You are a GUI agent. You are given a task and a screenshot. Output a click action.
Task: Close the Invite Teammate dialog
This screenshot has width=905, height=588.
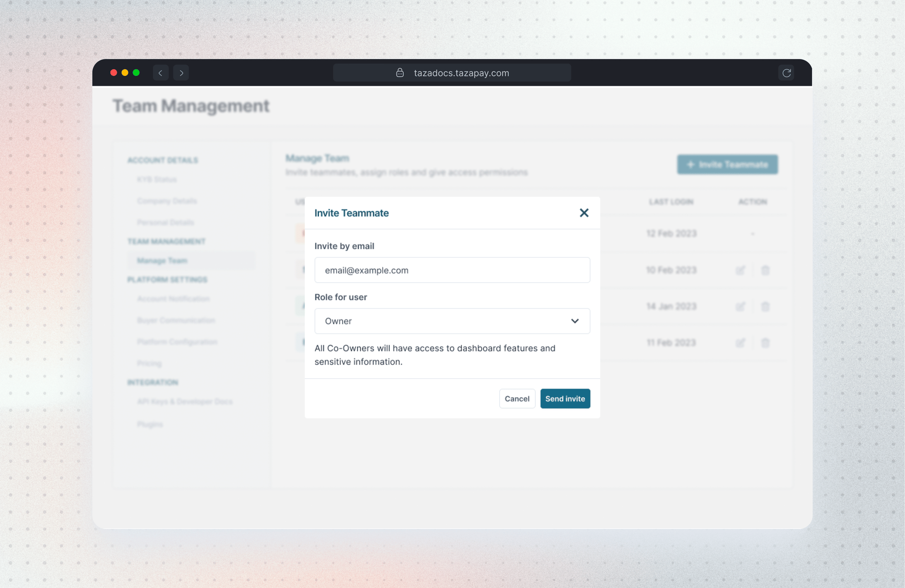tap(584, 213)
